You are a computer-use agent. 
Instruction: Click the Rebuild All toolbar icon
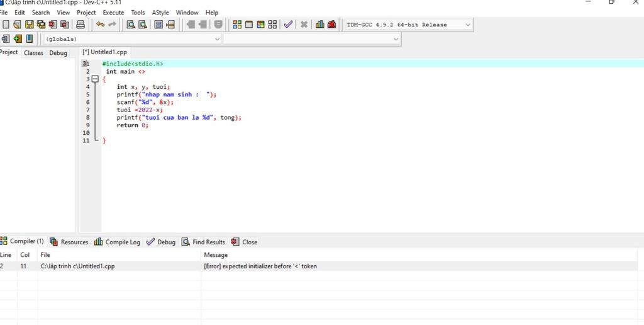pyautogui.click(x=272, y=25)
